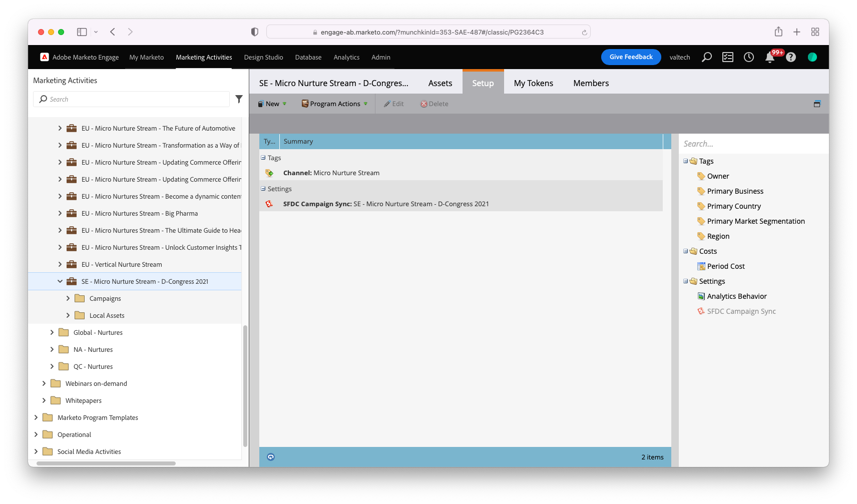
Task: Click the Edit toolbar button
Action: (393, 104)
